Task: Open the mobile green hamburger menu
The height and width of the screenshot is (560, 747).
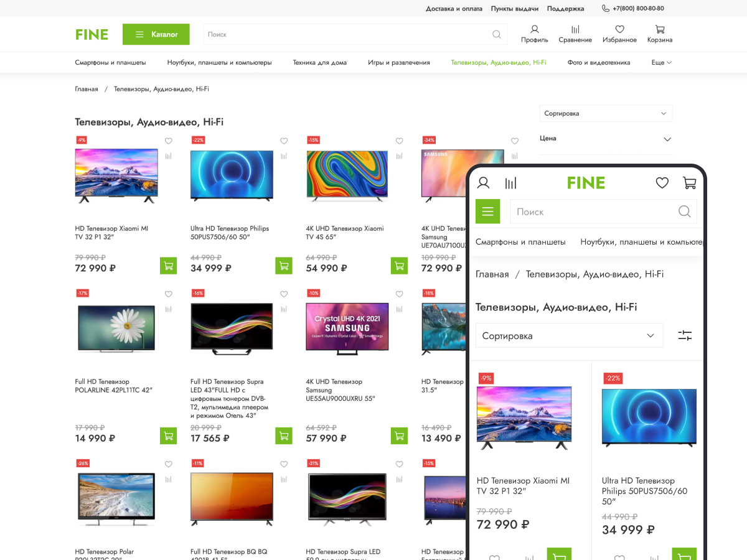Action: (487, 212)
